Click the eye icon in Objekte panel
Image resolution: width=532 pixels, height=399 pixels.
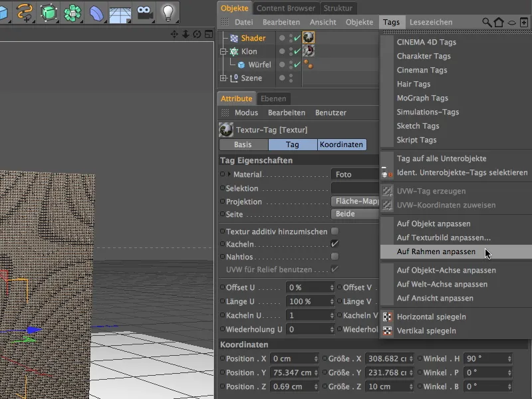coord(511,23)
